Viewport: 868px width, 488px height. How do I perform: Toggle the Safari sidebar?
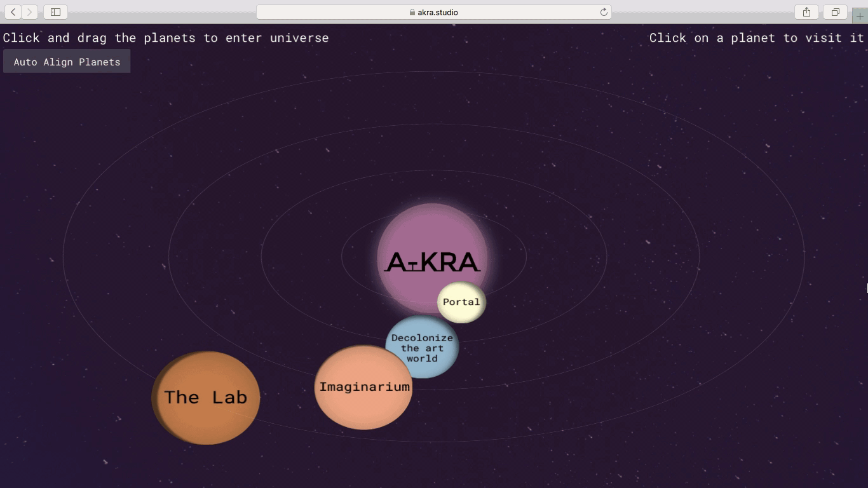[x=55, y=12]
